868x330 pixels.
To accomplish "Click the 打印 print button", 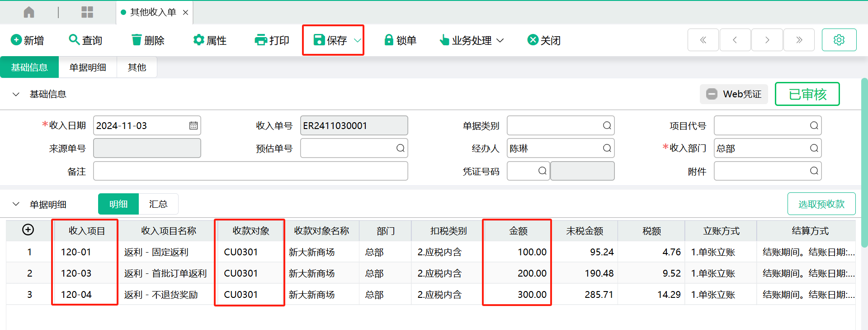I will coord(272,40).
